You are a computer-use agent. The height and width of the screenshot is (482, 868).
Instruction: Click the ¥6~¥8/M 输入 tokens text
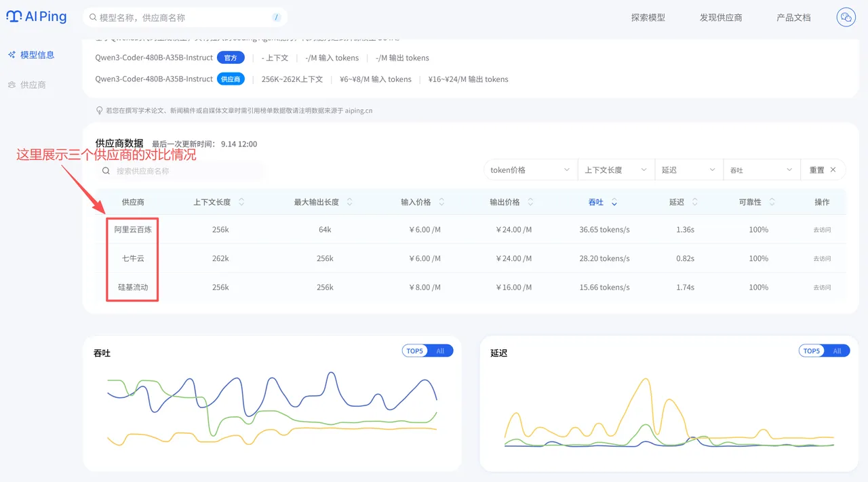(376, 79)
